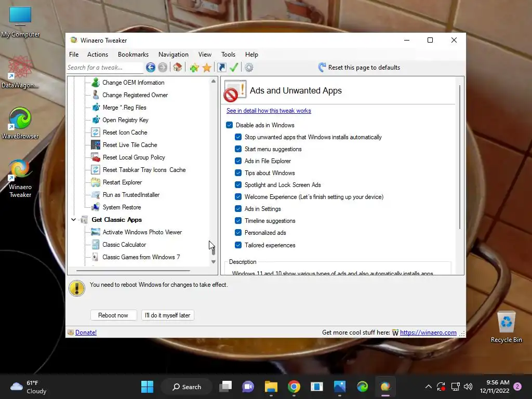Click the green checkmark toolbar icon

[234, 68]
